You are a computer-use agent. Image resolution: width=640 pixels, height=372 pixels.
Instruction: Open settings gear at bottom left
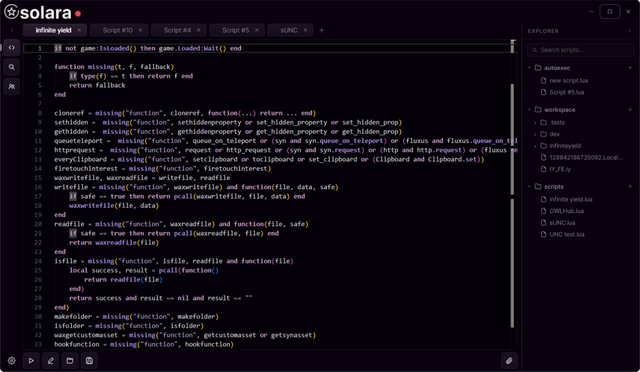[11, 361]
